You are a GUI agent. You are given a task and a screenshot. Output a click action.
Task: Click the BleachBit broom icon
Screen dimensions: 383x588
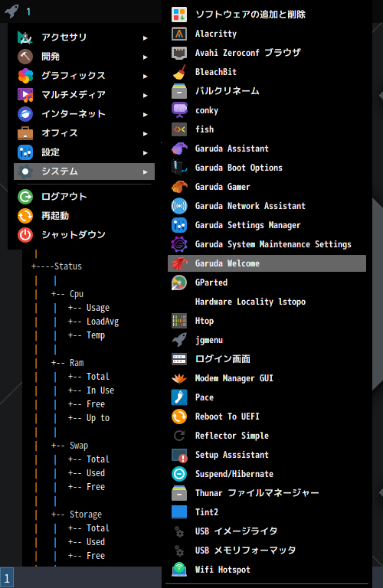click(179, 72)
